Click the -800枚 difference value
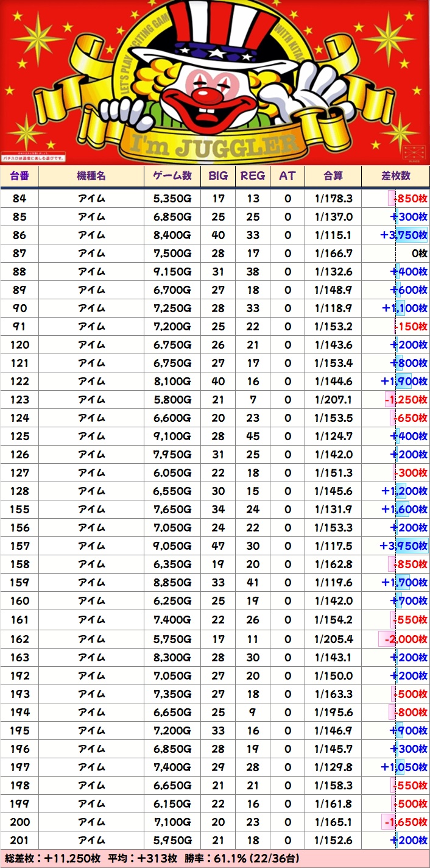 point(411,712)
